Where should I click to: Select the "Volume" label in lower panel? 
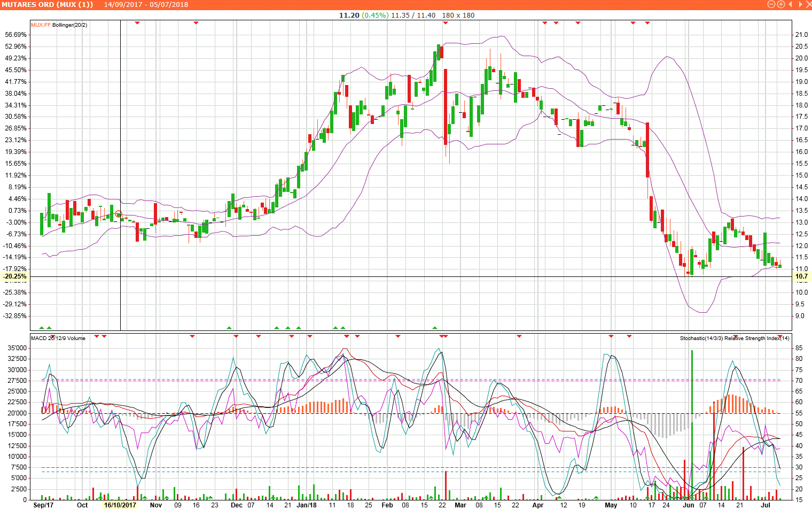76,338
